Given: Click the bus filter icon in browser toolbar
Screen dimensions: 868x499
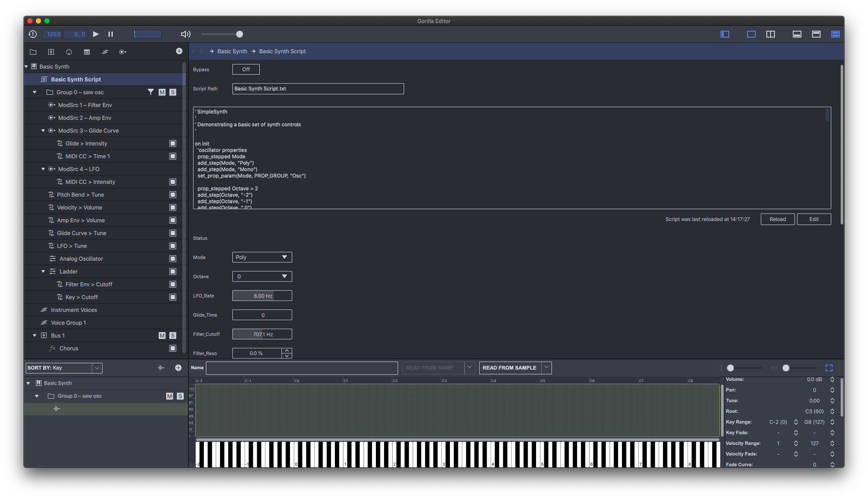Looking at the screenshot, I should pyautogui.click(x=51, y=52).
